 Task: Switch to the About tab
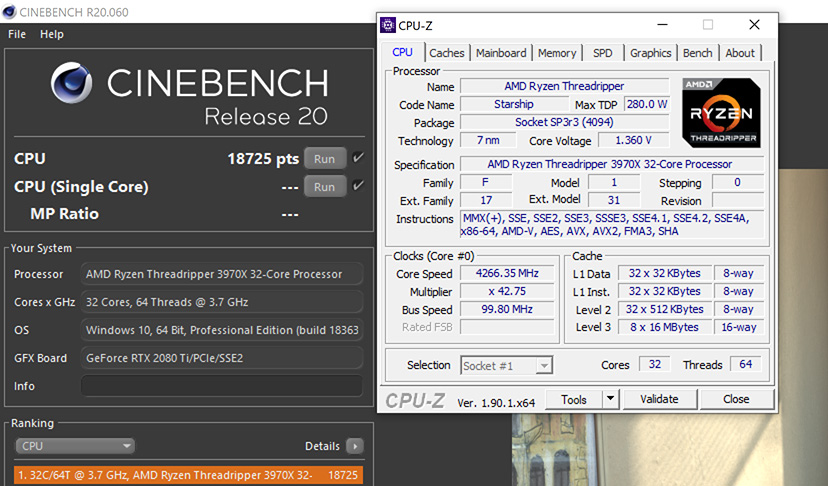click(x=740, y=53)
